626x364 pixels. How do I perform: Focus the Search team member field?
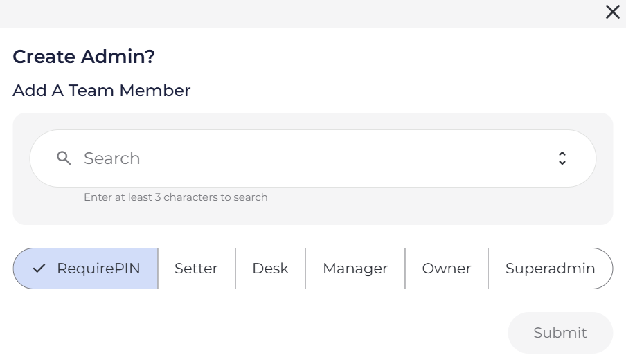[312, 158]
